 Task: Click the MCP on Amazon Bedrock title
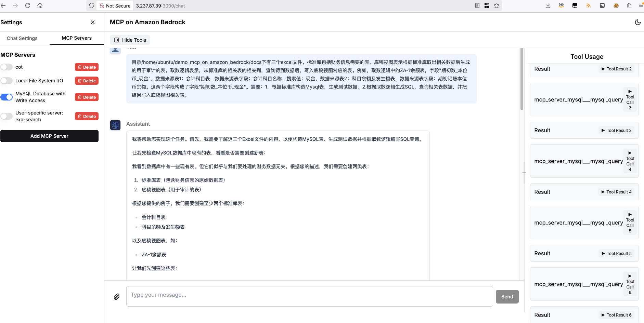click(147, 22)
